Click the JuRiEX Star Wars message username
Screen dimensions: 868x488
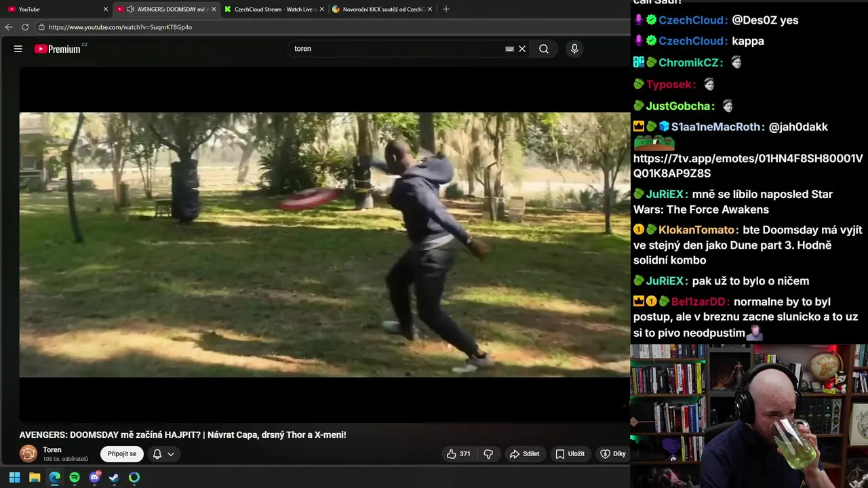(665, 194)
